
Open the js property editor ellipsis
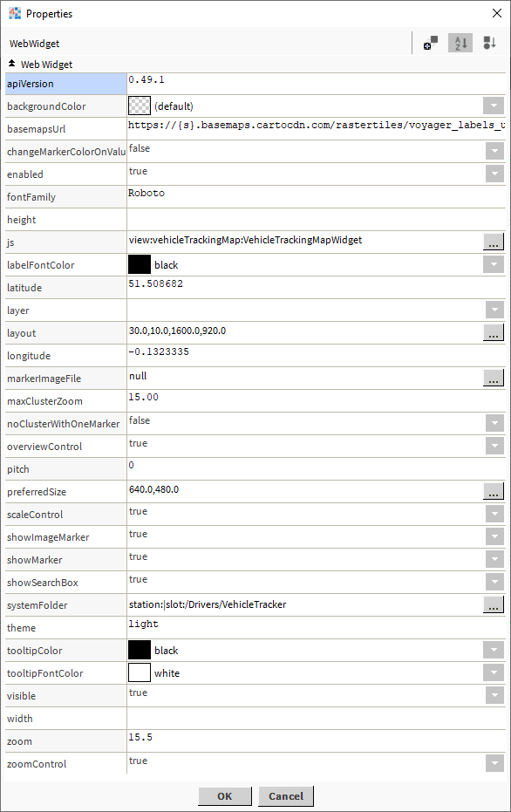click(x=494, y=242)
